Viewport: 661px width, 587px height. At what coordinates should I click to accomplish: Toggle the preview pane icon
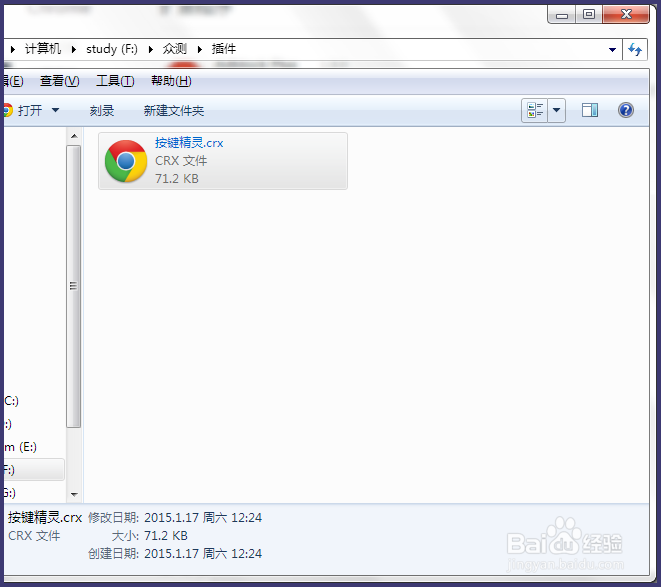pyautogui.click(x=590, y=110)
